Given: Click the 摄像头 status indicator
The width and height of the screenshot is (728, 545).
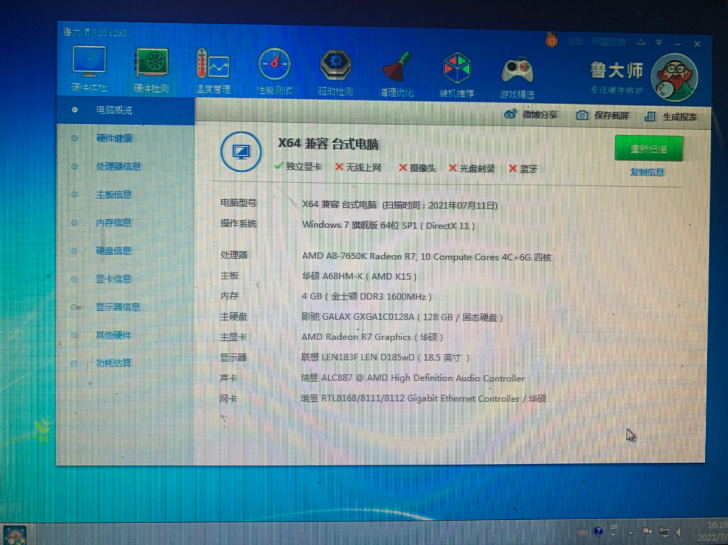Looking at the screenshot, I should [417, 168].
